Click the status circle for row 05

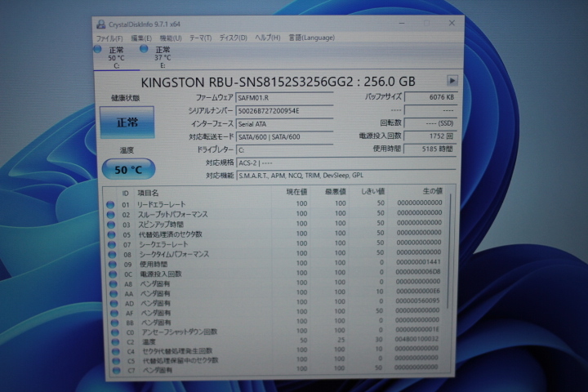tap(111, 235)
